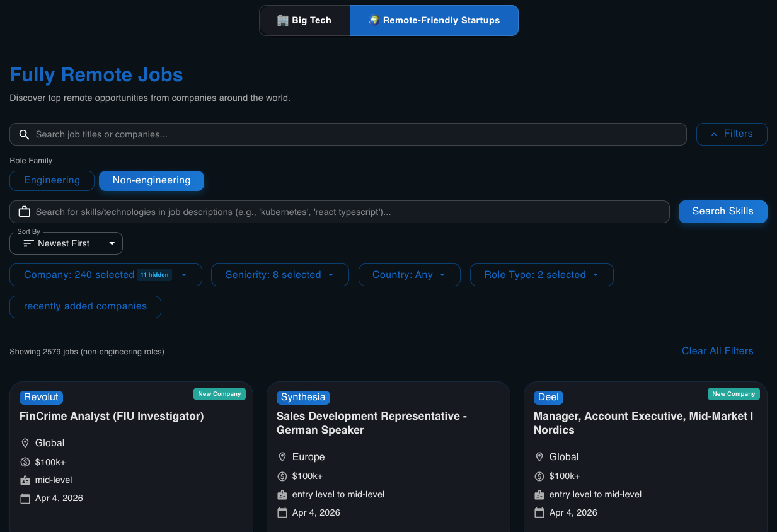Click the location pin icon on Synthesia card
Image resolution: width=777 pixels, height=532 pixels.
282,457
